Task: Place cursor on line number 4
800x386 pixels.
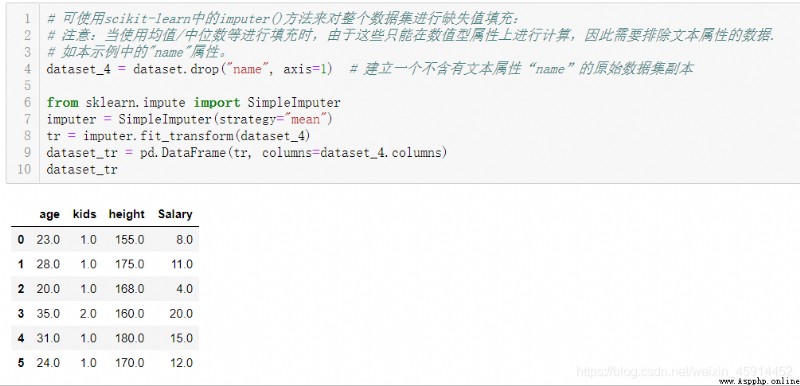Action: pyautogui.click(x=27, y=69)
